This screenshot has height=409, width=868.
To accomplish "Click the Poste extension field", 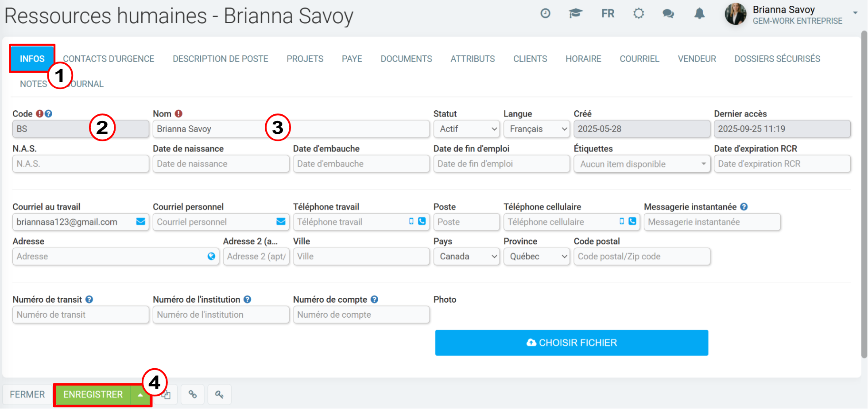I will click(467, 222).
